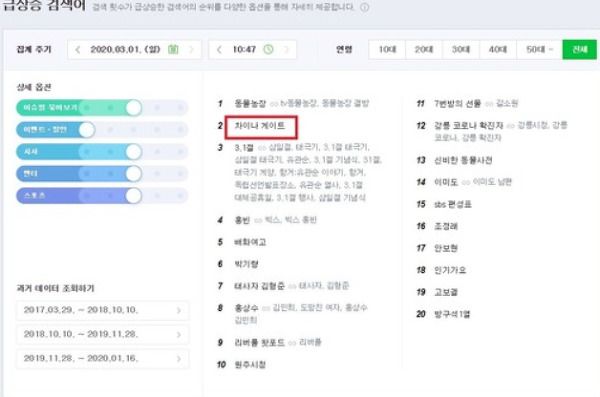The width and height of the screenshot is (600, 397).
Task: Select the 10대 age tab
Action: pyautogui.click(x=387, y=49)
